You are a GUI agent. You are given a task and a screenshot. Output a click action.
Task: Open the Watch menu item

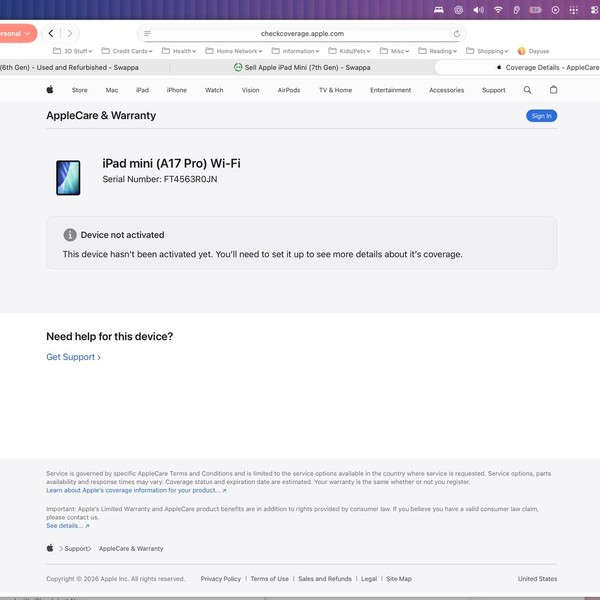(214, 90)
